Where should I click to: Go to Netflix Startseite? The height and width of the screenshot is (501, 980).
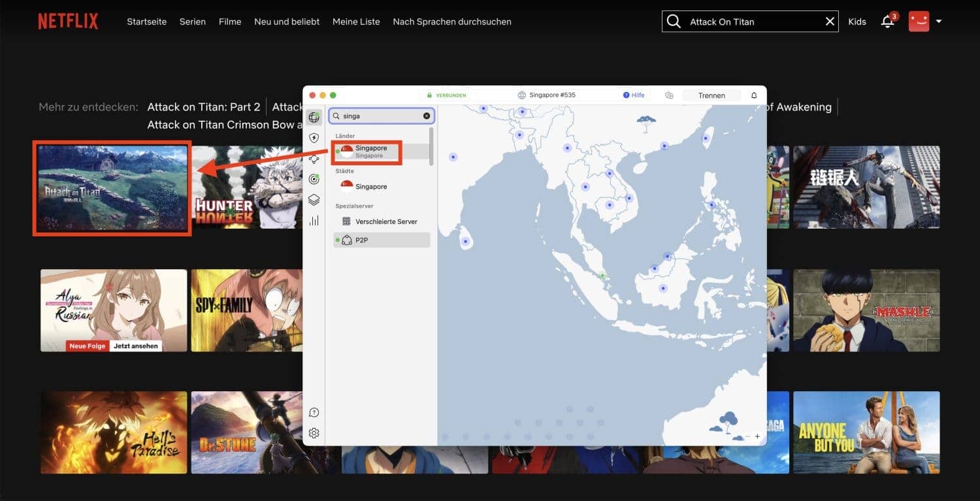click(x=146, y=22)
